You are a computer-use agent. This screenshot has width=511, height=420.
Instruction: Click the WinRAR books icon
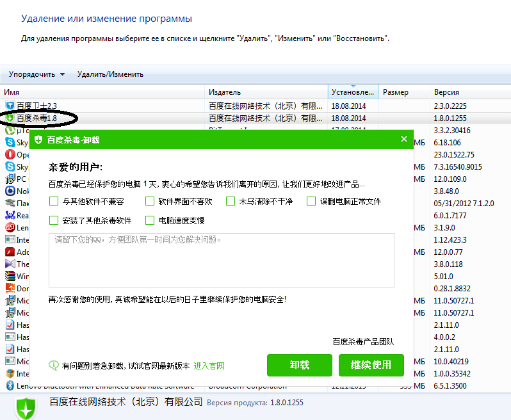(10, 276)
